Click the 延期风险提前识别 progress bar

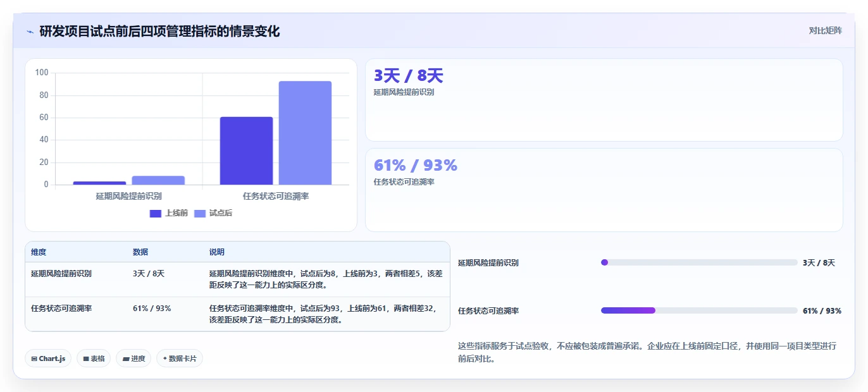pos(699,262)
